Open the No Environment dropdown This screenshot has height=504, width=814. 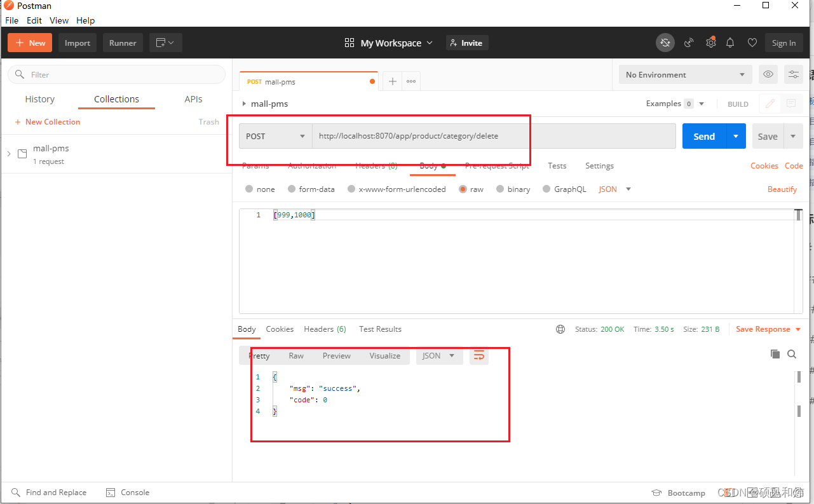(685, 74)
